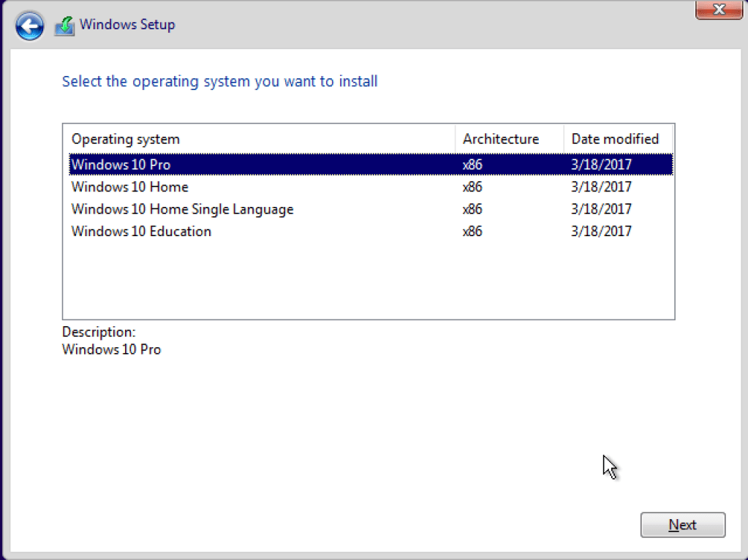The image size is (748, 560).
Task: Click x86 in the Windows 10 Education row
Action: click(x=472, y=232)
